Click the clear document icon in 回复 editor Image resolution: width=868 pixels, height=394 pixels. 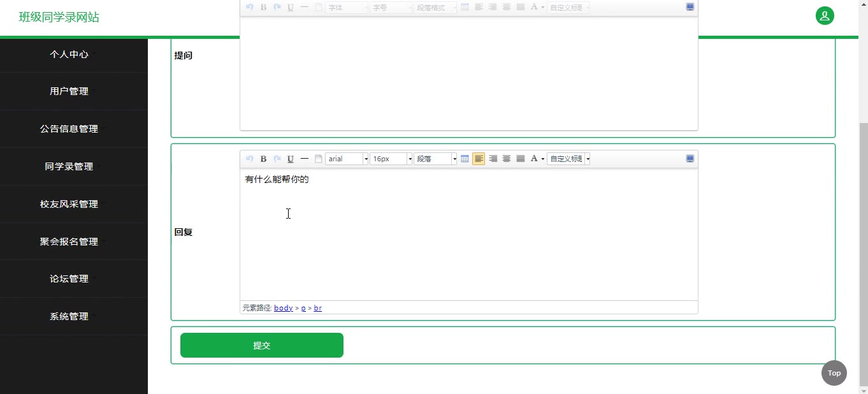click(x=319, y=159)
